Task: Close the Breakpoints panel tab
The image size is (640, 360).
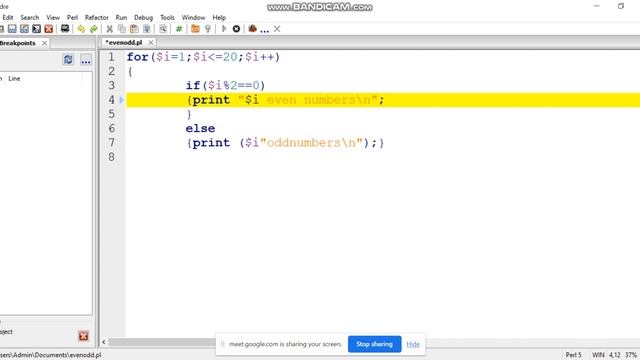Action: (x=44, y=43)
